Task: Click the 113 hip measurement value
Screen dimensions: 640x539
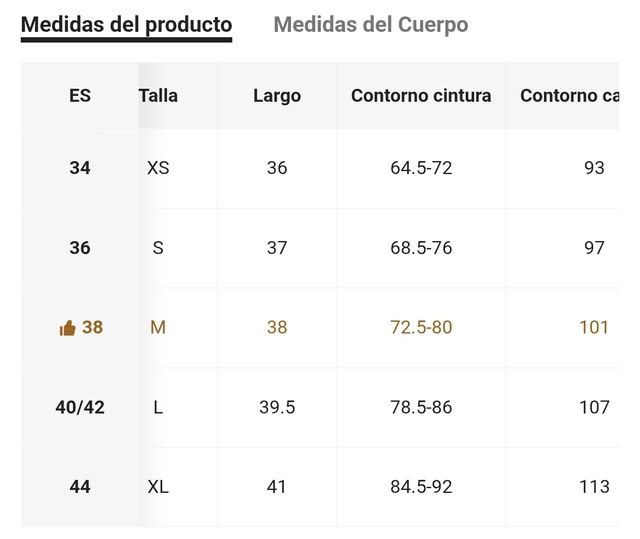Action: 594,487
